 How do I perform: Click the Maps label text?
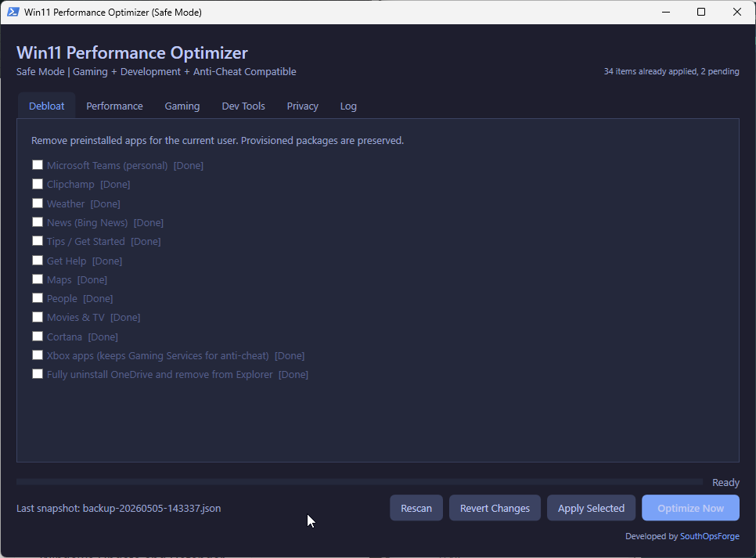(59, 279)
